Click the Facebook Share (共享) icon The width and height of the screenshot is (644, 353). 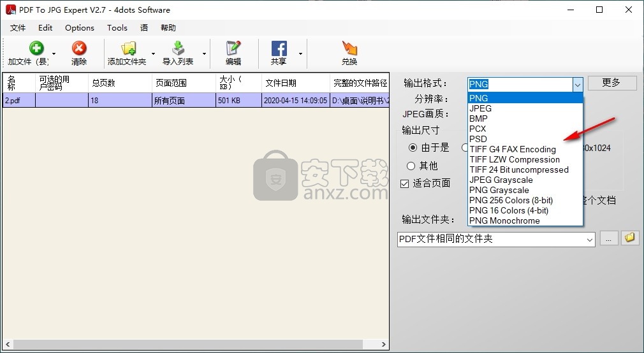click(279, 48)
